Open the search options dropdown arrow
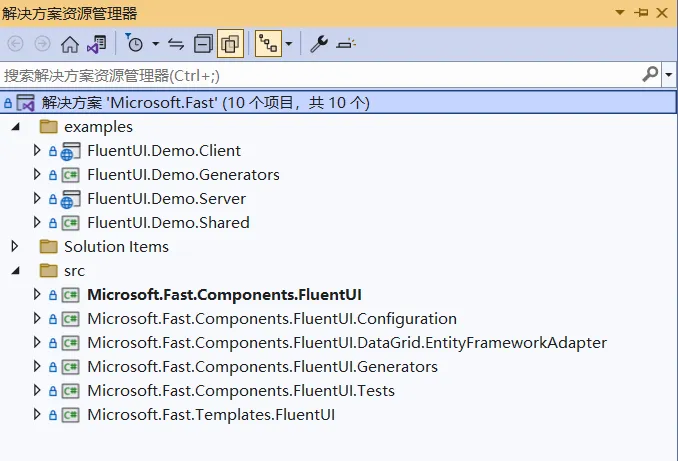This screenshot has height=461, width=678. click(669, 75)
